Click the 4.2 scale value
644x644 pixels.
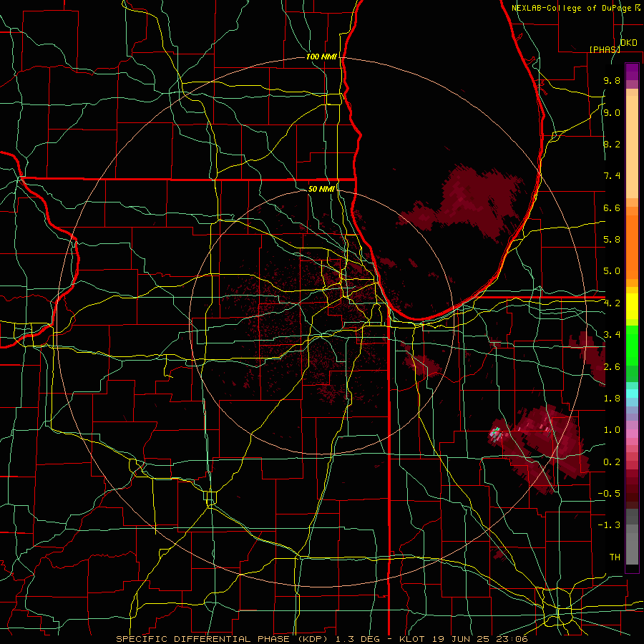[612, 303]
